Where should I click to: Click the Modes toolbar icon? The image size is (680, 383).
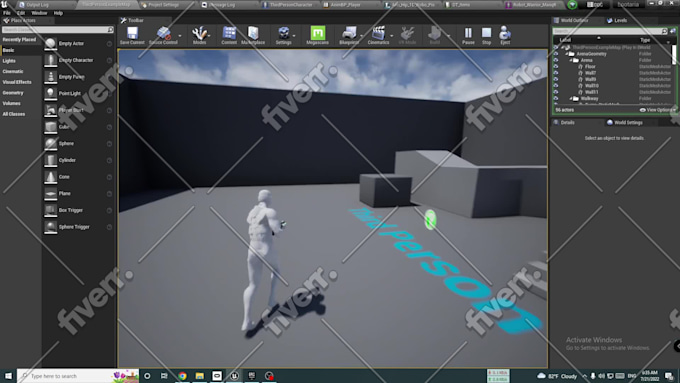(x=199, y=33)
